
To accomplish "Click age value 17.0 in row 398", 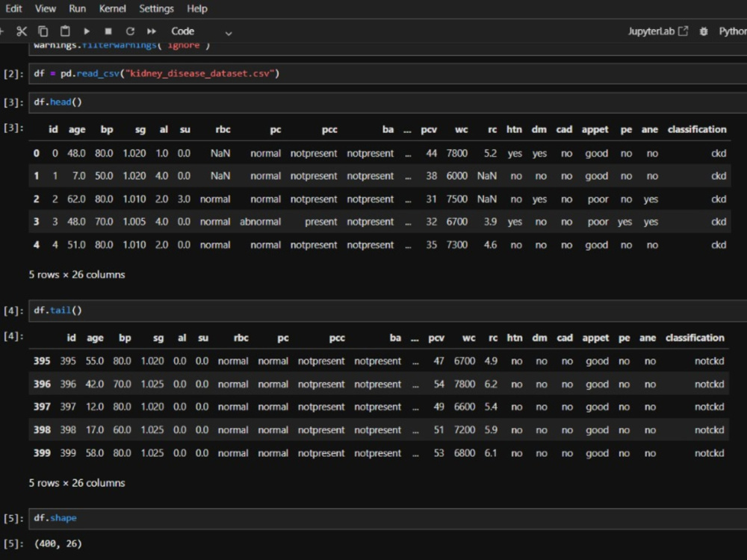I will tap(94, 430).
